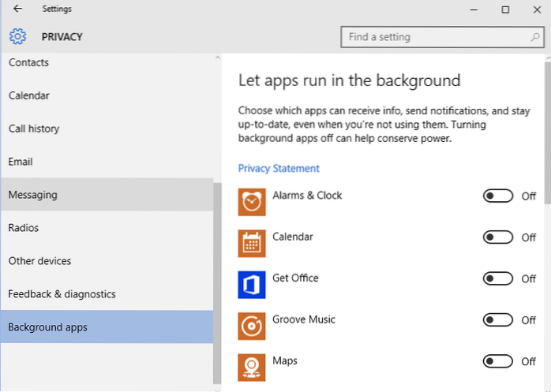This screenshot has height=392, width=551.
Task: Enable background running for Alarms & Clock
Action: (x=498, y=196)
